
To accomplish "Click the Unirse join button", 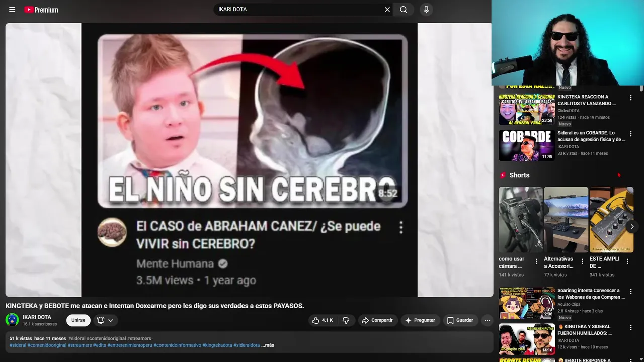I will 78,320.
